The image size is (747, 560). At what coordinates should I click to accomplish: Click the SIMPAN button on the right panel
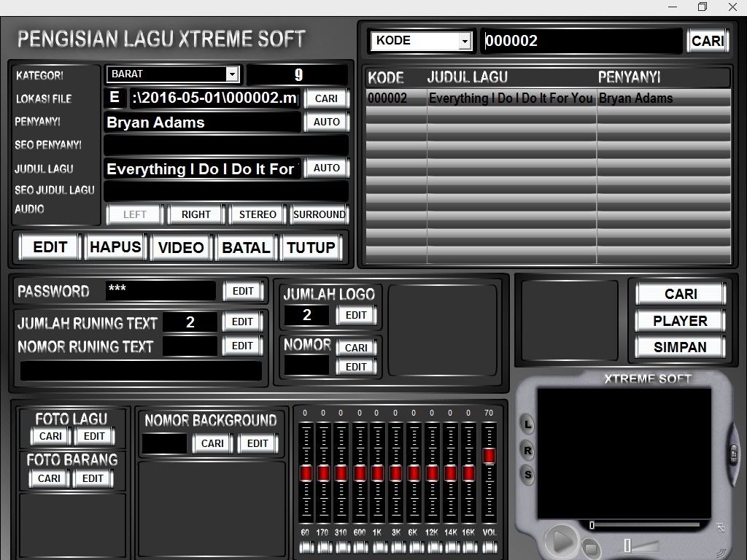pyautogui.click(x=679, y=347)
